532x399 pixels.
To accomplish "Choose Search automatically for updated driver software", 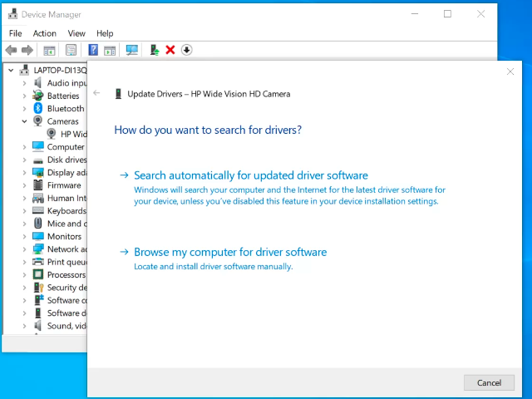I will pos(250,175).
